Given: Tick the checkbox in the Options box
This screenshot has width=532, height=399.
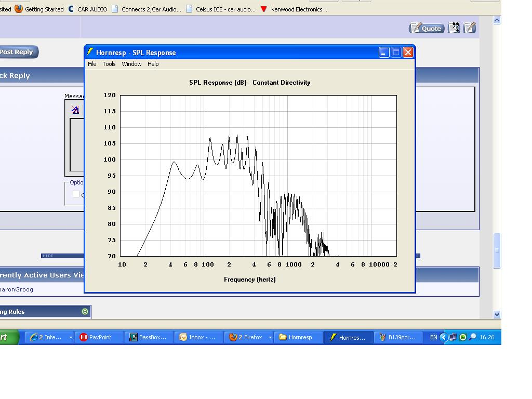Looking at the screenshot, I should pos(76,194).
